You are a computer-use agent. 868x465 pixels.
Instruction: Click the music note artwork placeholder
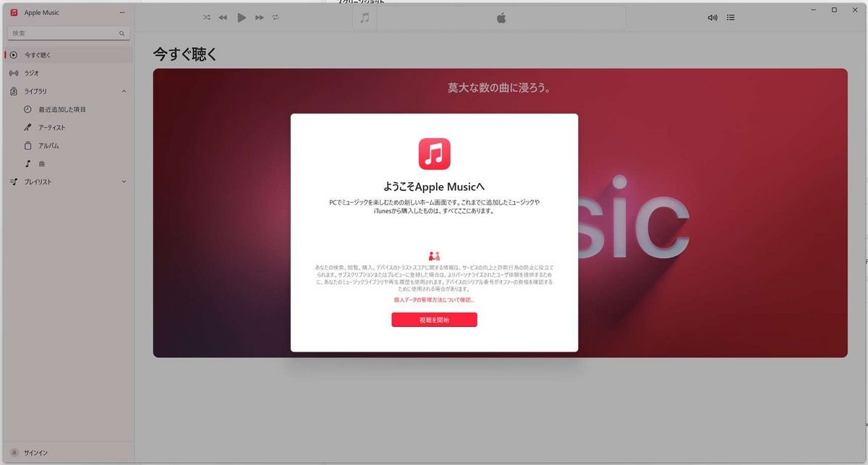[x=365, y=18]
